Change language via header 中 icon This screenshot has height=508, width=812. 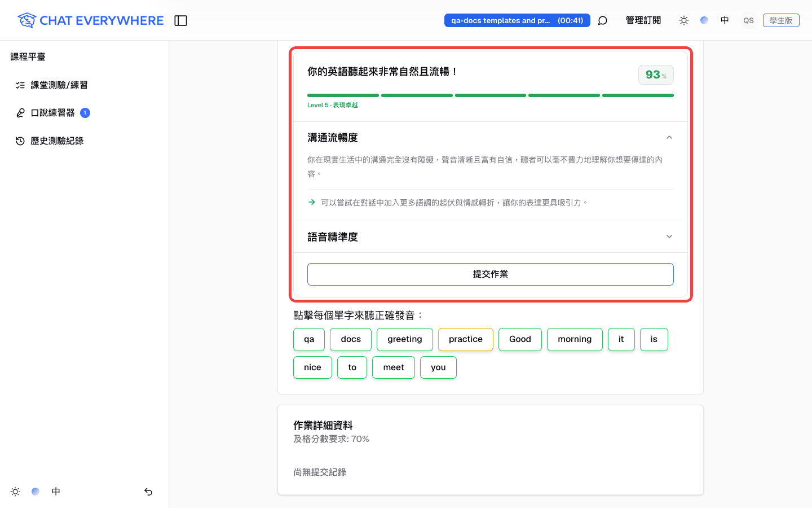coord(725,20)
